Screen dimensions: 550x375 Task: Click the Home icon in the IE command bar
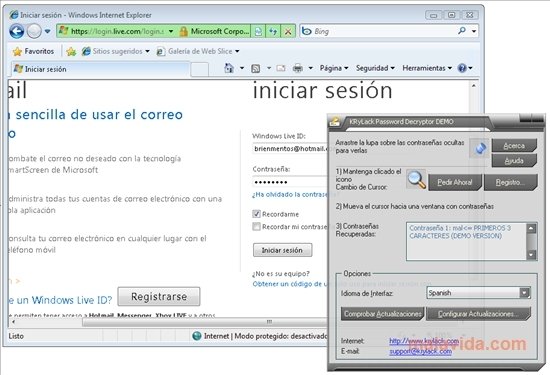229,68
